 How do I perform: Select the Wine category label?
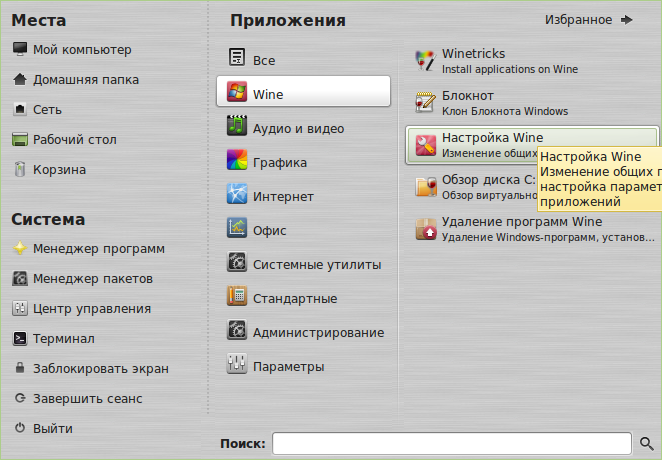(268, 95)
